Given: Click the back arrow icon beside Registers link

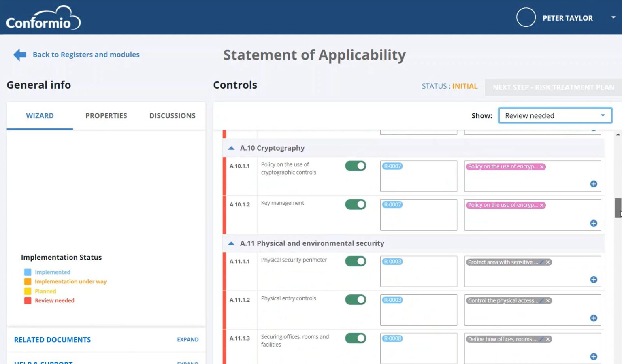Looking at the screenshot, I should [x=20, y=55].
